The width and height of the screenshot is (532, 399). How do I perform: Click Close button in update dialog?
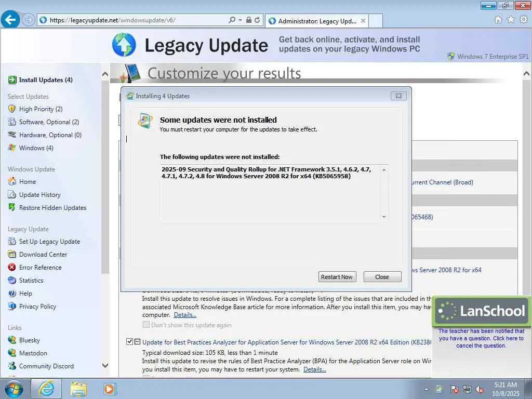coord(382,277)
